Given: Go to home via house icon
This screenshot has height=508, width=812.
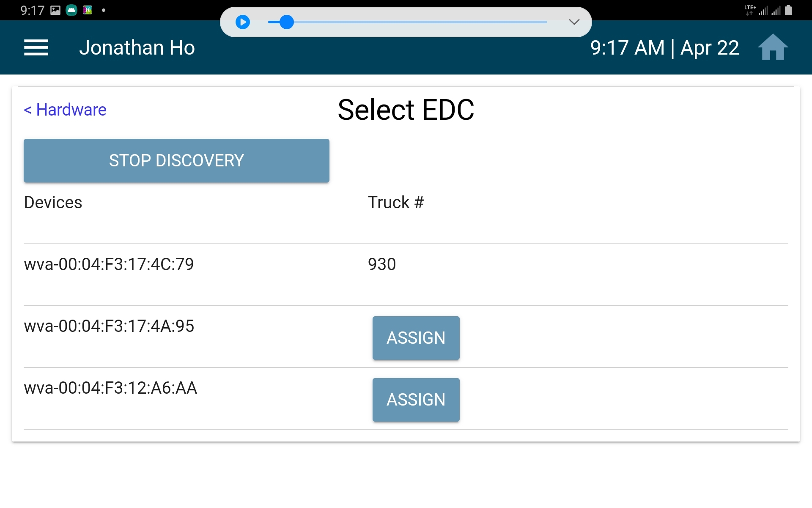Looking at the screenshot, I should pyautogui.click(x=773, y=47).
